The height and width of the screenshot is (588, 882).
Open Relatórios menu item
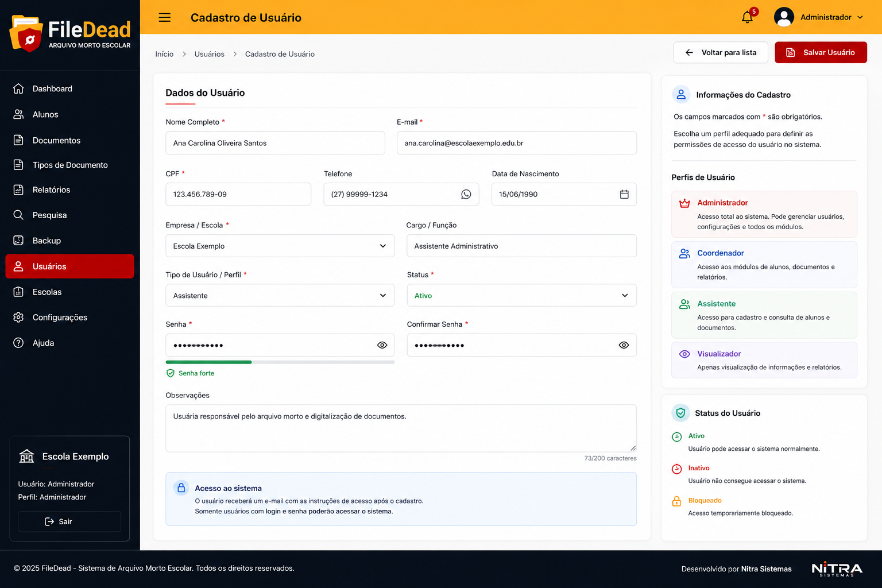tap(70, 190)
